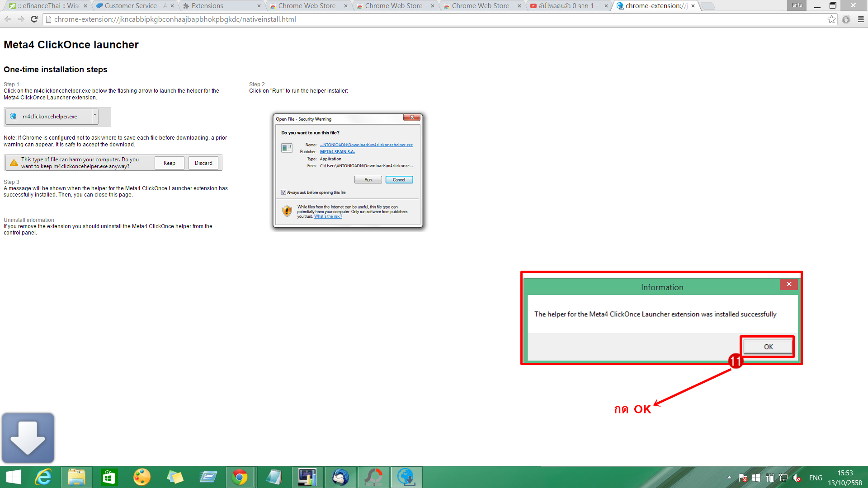Open PhotoScape from the taskbar

point(374,477)
